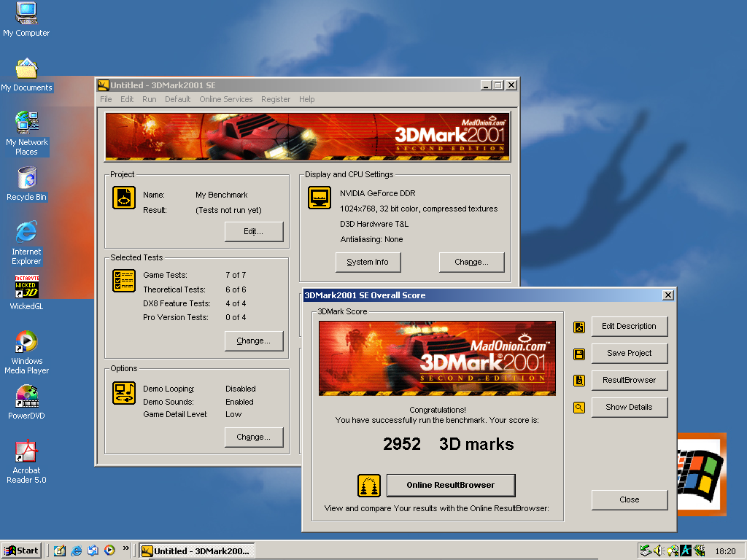Click the Show Details magnifier icon
747x560 pixels.
[578, 408]
